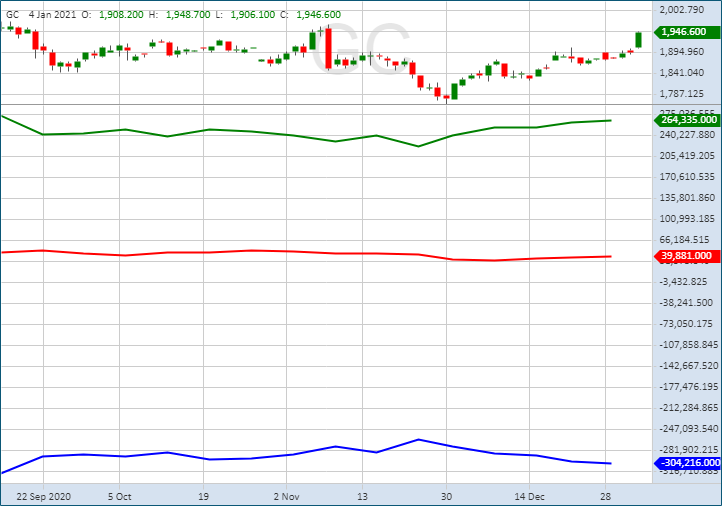Click the high value 1,948.700

point(188,15)
